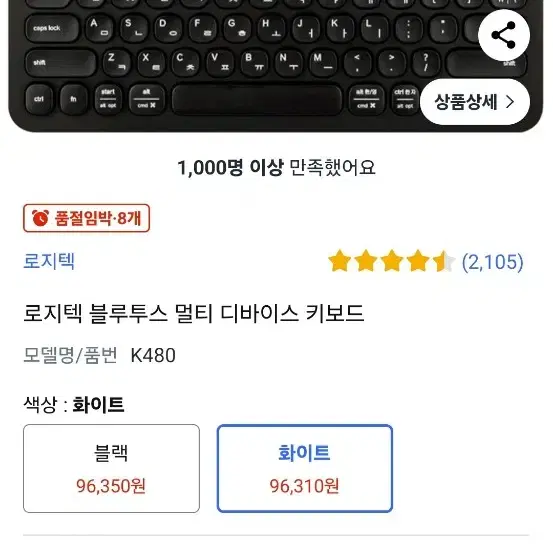This screenshot has height=553, width=553.
Task: Tap the 96,310원 white price
Action: (x=304, y=486)
